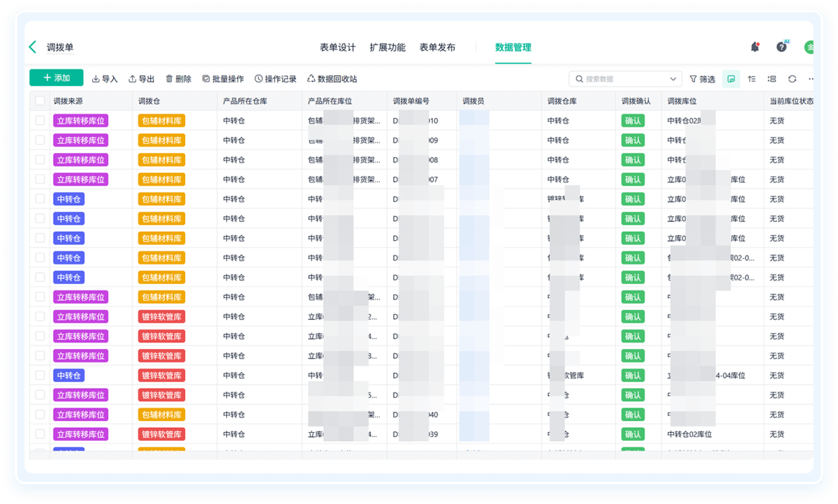Open the notification bell
The image size is (838, 504).
[x=755, y=47]
